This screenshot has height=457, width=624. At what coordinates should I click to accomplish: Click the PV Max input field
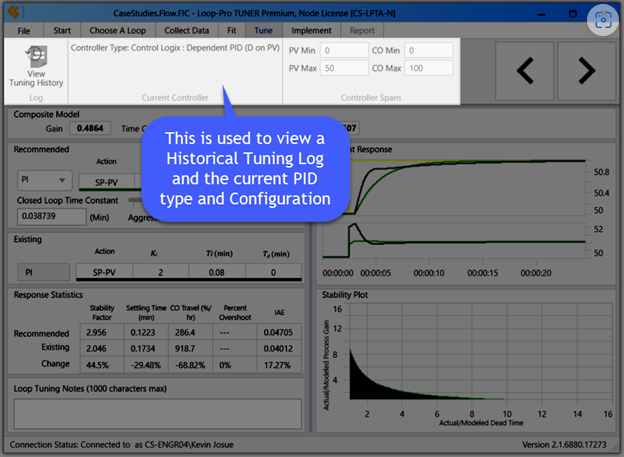pyautogui.click(x=344, y=68)
